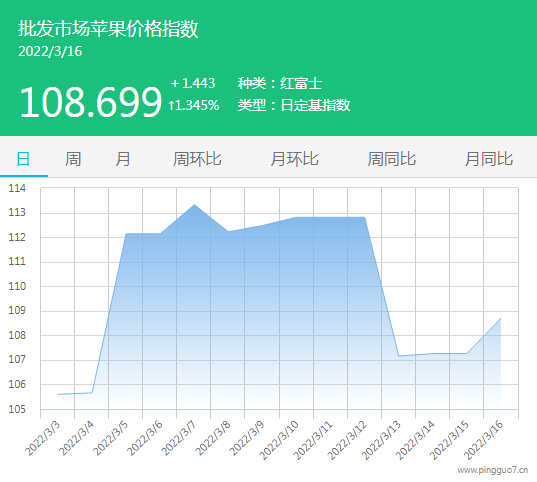
Task: Click the 2022/3/13 data point on chart
Action: pyautogui.click(x=399, y=356)
